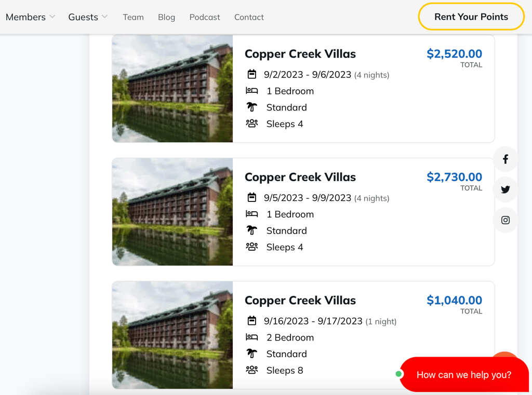Click bed icon next to 2 Bedroom
Image resolution: width=532 pixels, height=395 pixels.
pyautogui.click(x=252, y=337)
